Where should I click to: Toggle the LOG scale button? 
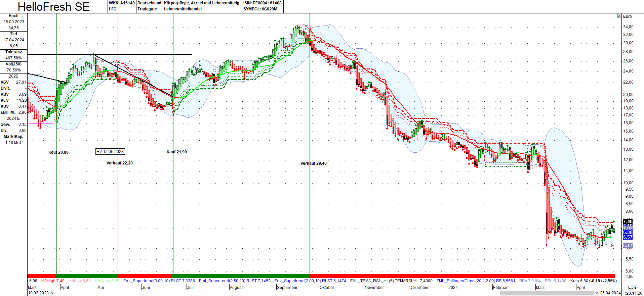tap(632, 287)
